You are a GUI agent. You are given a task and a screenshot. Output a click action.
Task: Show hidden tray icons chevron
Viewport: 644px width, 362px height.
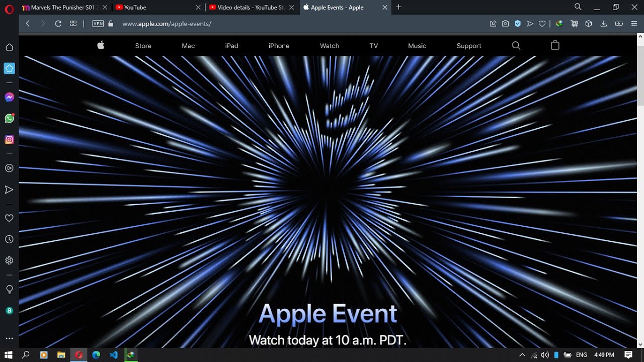522,355
